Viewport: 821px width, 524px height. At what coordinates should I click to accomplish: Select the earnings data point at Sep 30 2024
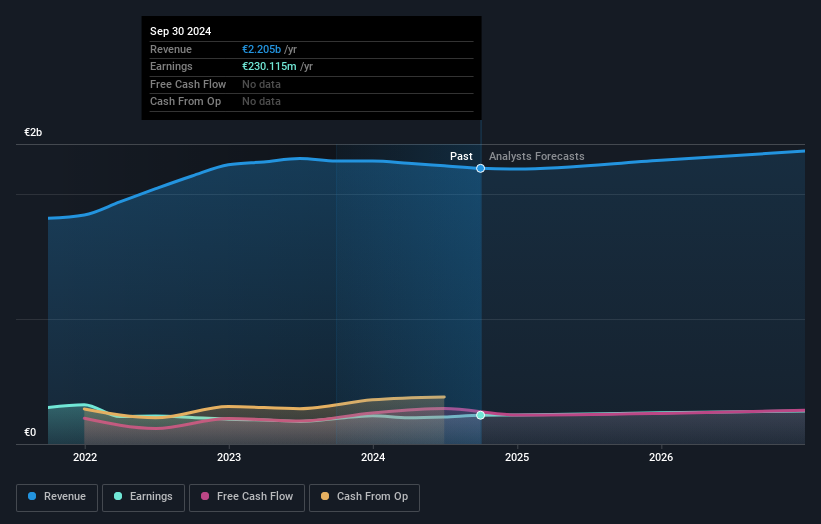pyautogui.click(x=480, y=415)
